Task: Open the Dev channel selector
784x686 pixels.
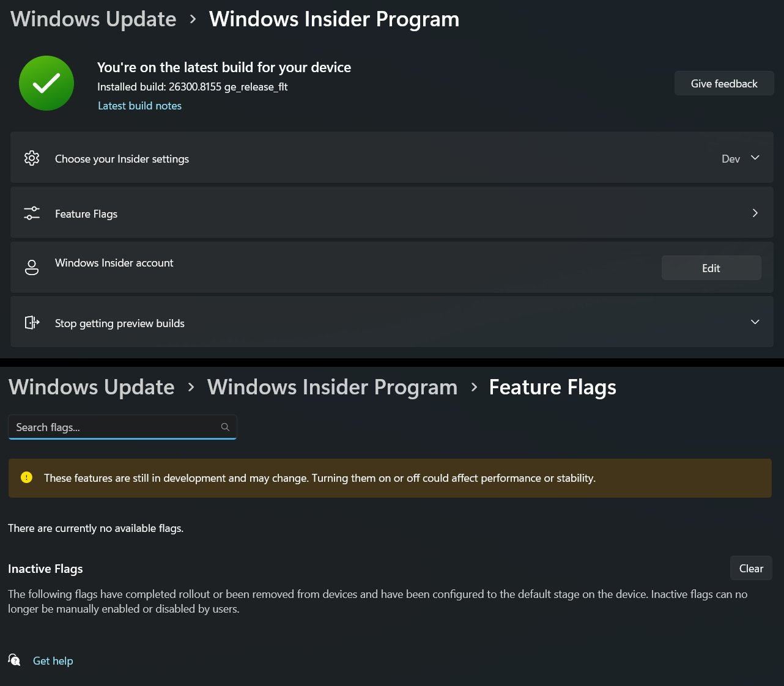Action: click(x=741, y=158)
